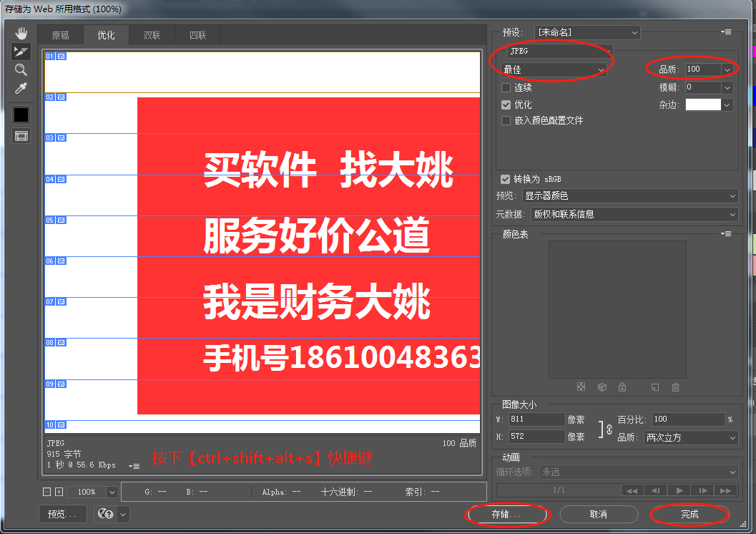Play the animation
The width and height of the screenshot is (756, 534).
(x=679, y=490)
